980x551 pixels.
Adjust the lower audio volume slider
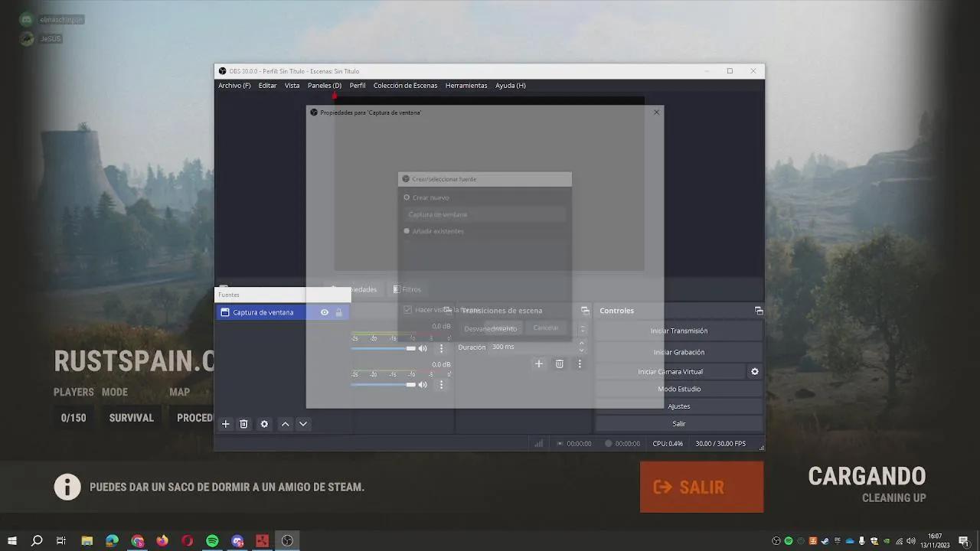tap(383, 384)
